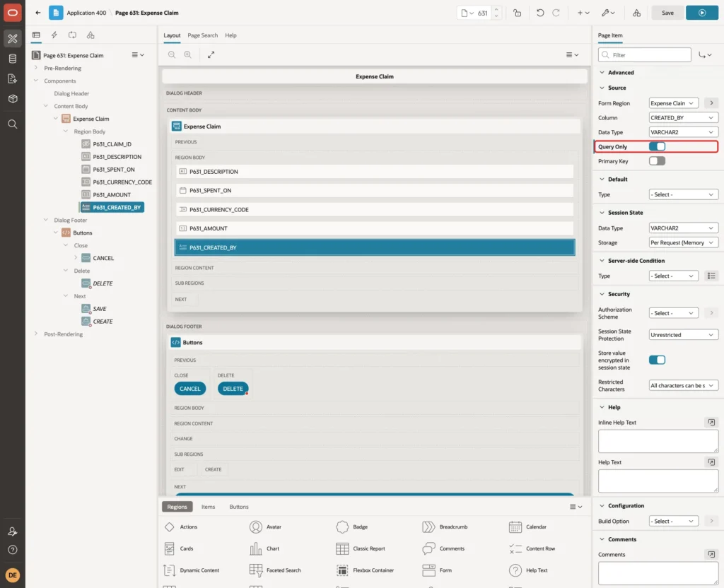This screenshot has width=724, height=588.
Task: Choose the Classic Report region type
Action: click(x=361, y=548)
